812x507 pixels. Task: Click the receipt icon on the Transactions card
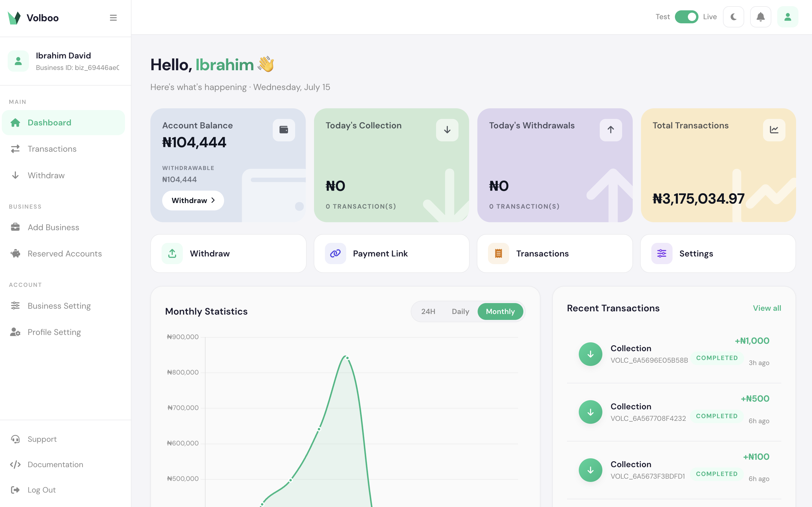pos(499,253)
